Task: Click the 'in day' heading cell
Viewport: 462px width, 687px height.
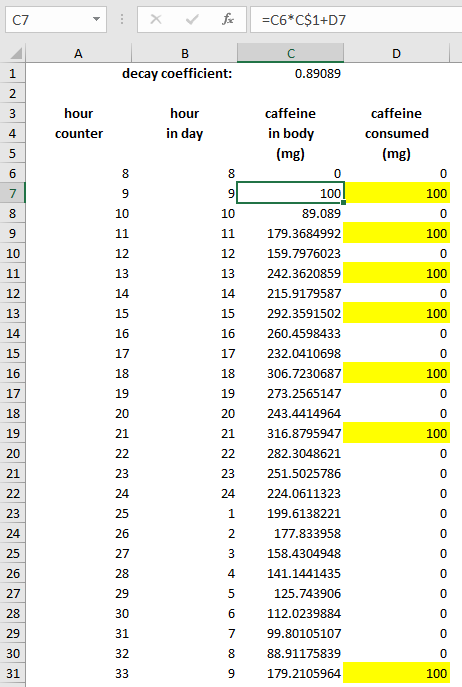Action: (x=185, y=134)
